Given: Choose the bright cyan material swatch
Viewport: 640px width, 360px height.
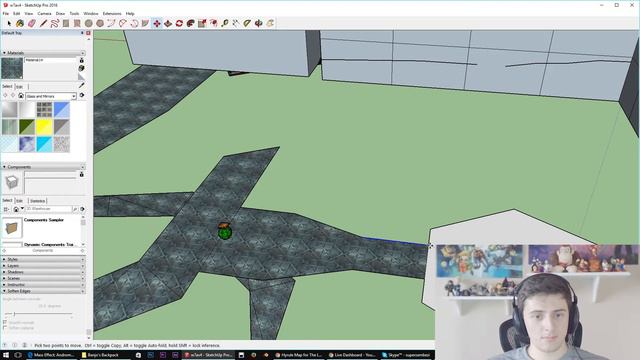Looking at the screenshot, I should tap(44, 144).
